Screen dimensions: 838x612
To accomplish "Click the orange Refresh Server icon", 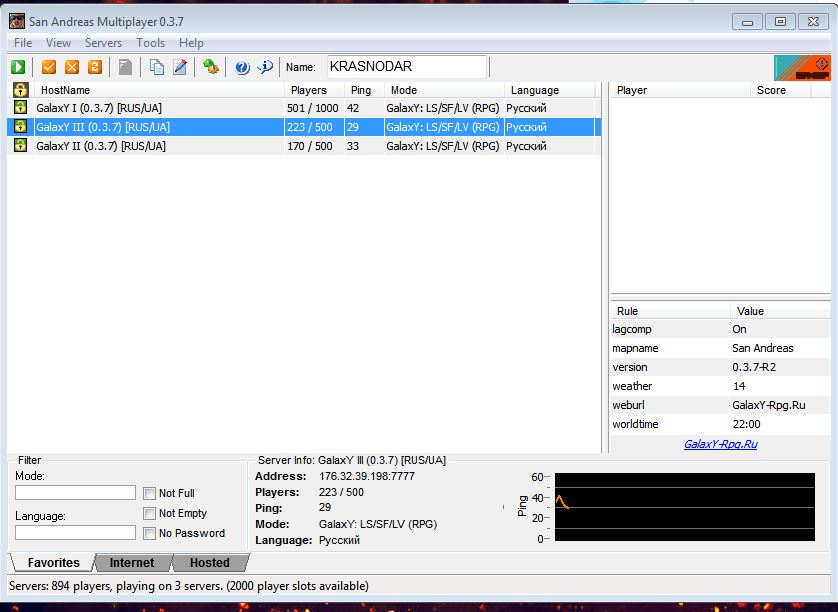I will 95,67.
